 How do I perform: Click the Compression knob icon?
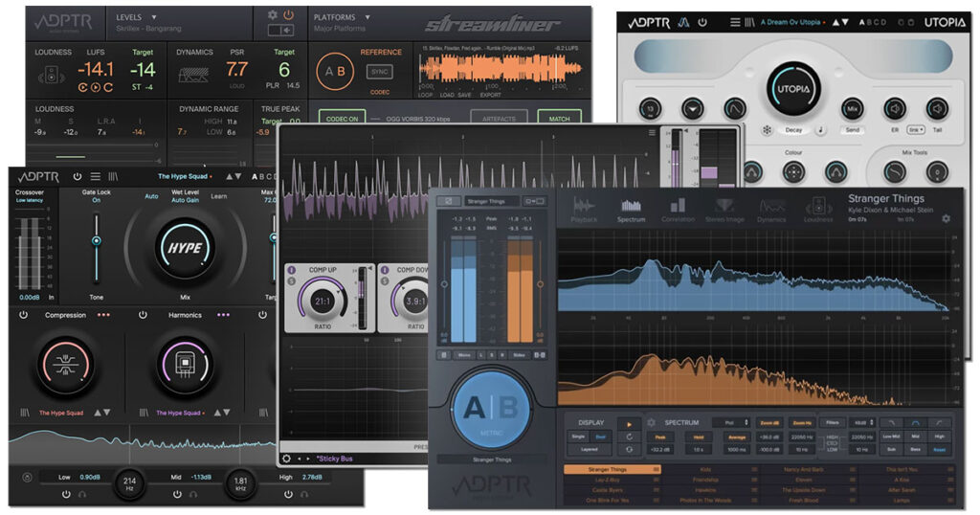tap(66, 365)
